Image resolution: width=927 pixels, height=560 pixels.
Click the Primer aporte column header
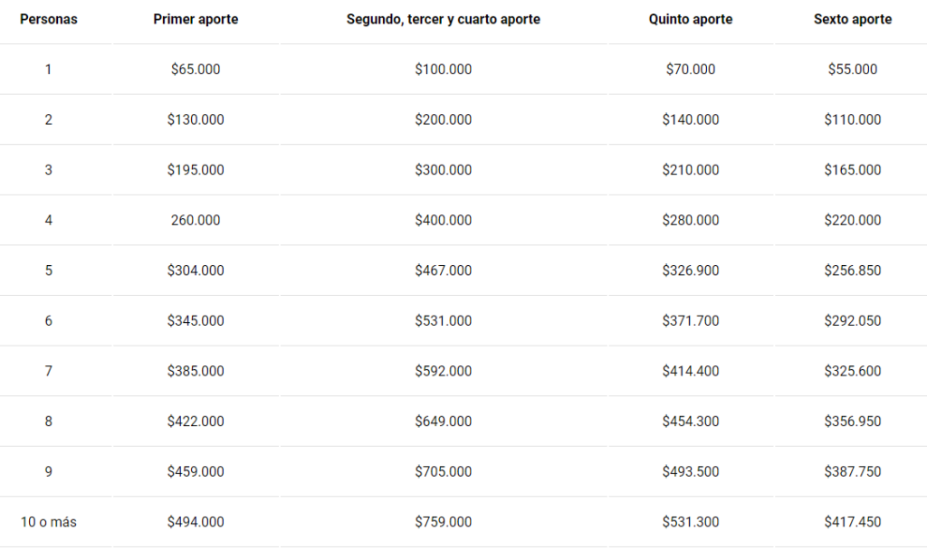tap(196, 19)
